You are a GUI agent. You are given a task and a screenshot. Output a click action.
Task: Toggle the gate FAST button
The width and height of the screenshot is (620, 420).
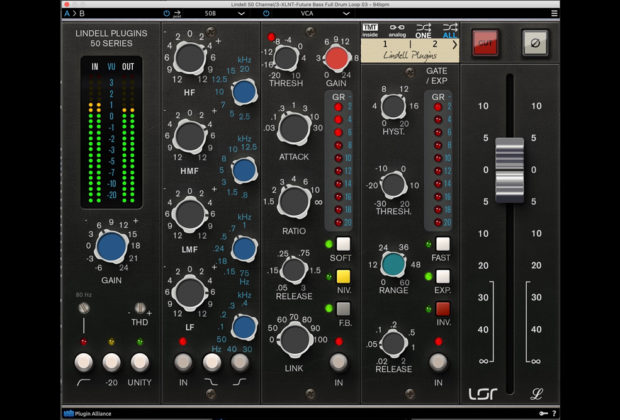click(442, 244)
